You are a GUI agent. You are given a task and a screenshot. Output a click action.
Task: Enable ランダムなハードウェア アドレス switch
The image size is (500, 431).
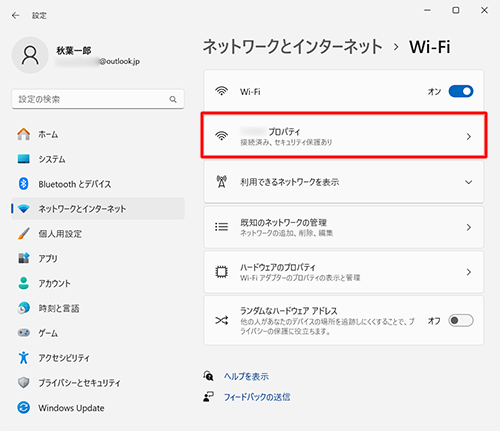pyautogui.click(x=461, y=321)
